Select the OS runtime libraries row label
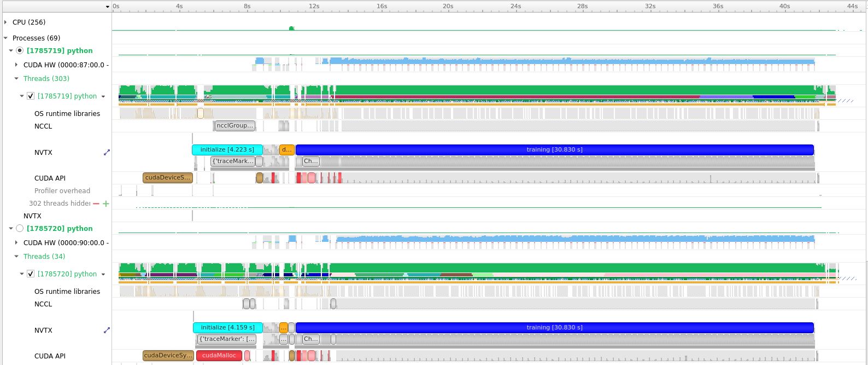Viewport: 868px width, 365px height. [67, 114]
